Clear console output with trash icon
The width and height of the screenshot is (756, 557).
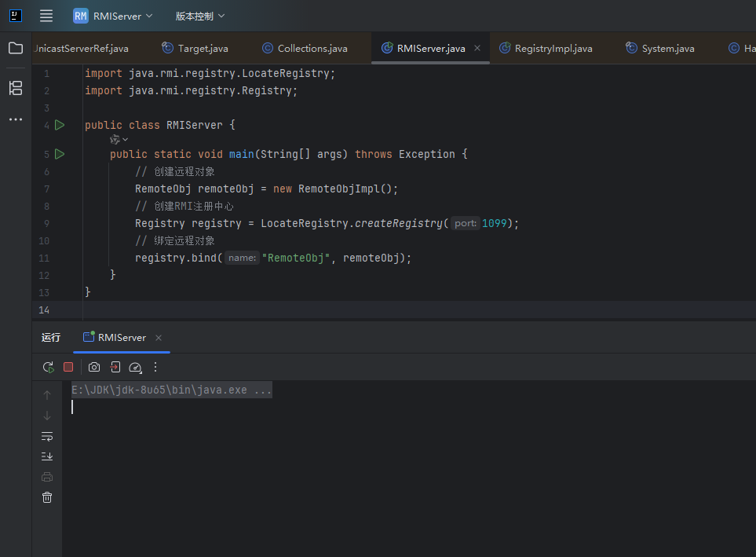pyautogui.click(x=47, y=497)
